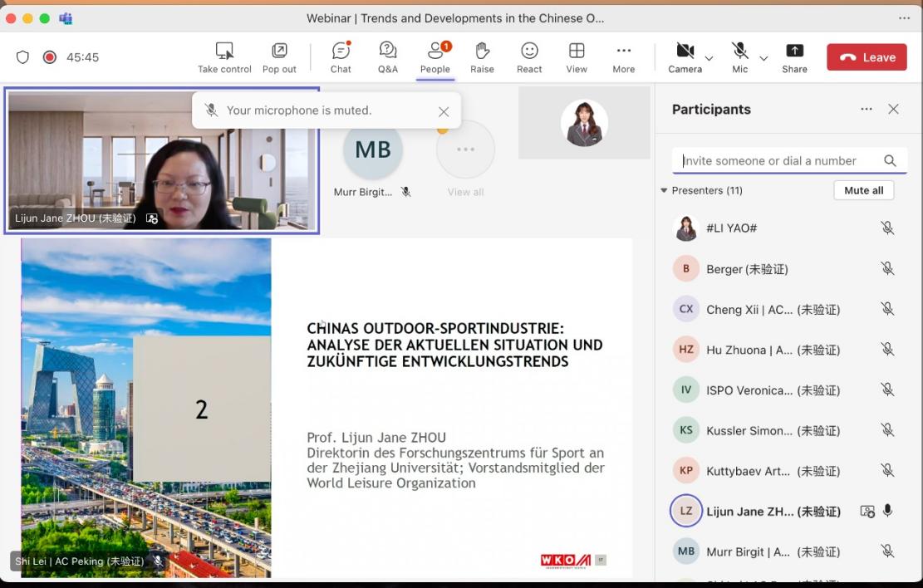Viewport: 923px width, 588px height.
Task: Expand the Camera options dropdown arrow
Action: tap(709, 58)
